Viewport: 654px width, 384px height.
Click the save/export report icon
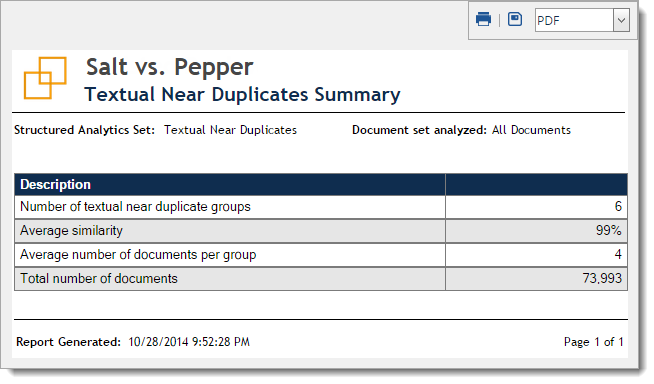515,19
